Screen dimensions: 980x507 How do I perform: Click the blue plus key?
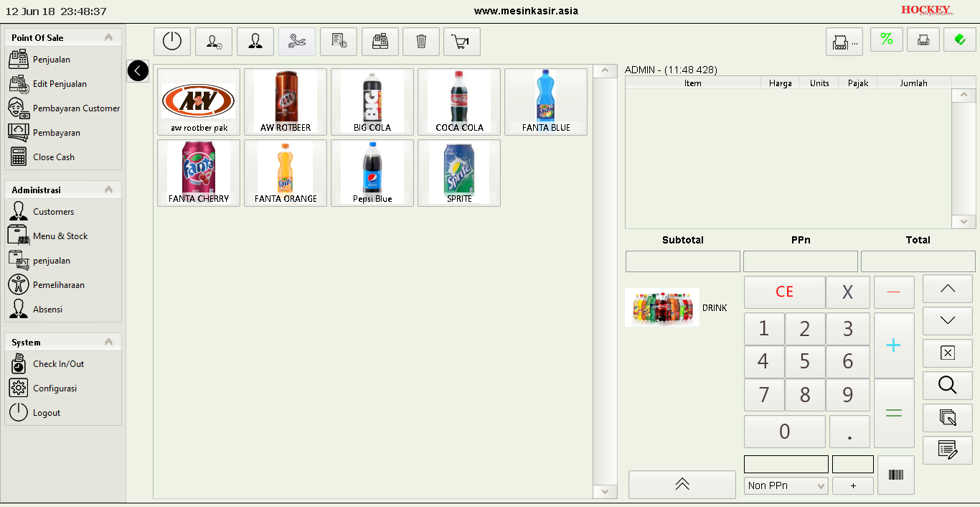click(x=894, y=345)
